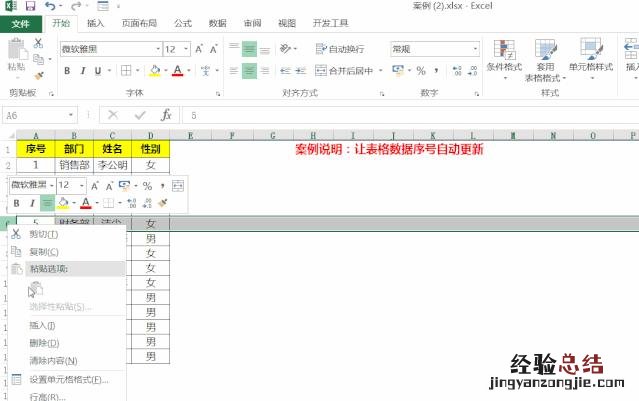This screenshot has width=639, height=401.
Task: Toggle Underline in the ribbon font group
Action: 98,71
